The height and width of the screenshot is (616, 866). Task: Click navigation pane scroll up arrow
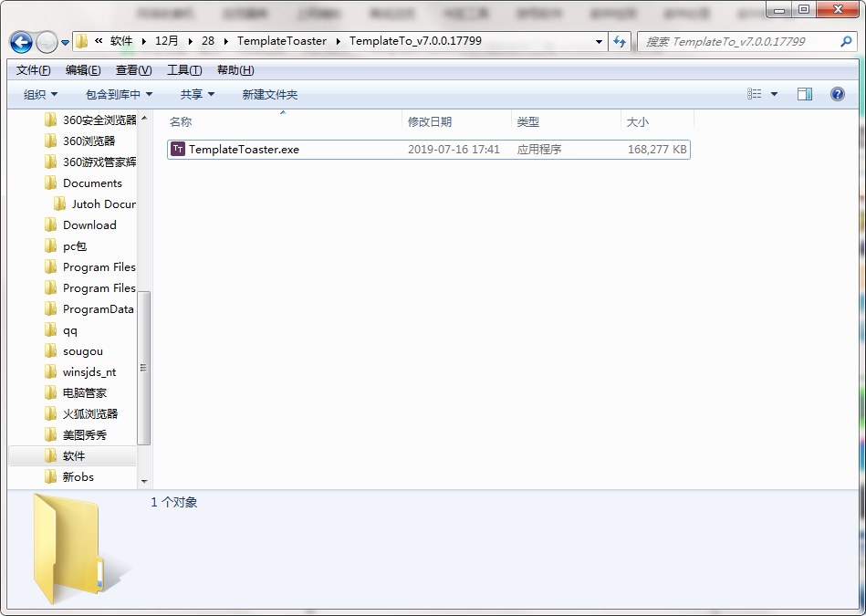click(144, 119)
